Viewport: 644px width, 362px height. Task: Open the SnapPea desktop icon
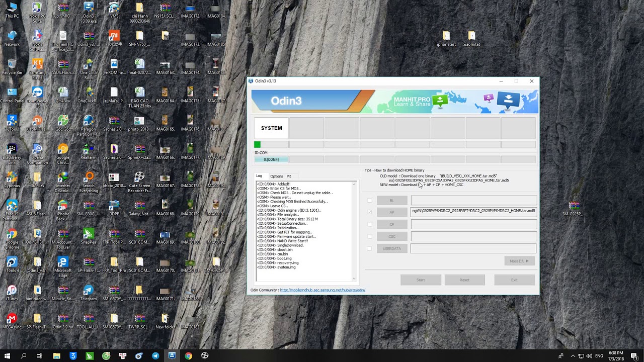pos(89,235)
